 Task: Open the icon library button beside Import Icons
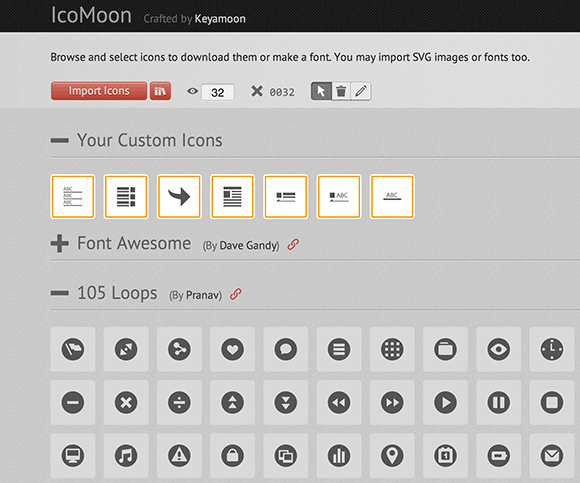160,91
